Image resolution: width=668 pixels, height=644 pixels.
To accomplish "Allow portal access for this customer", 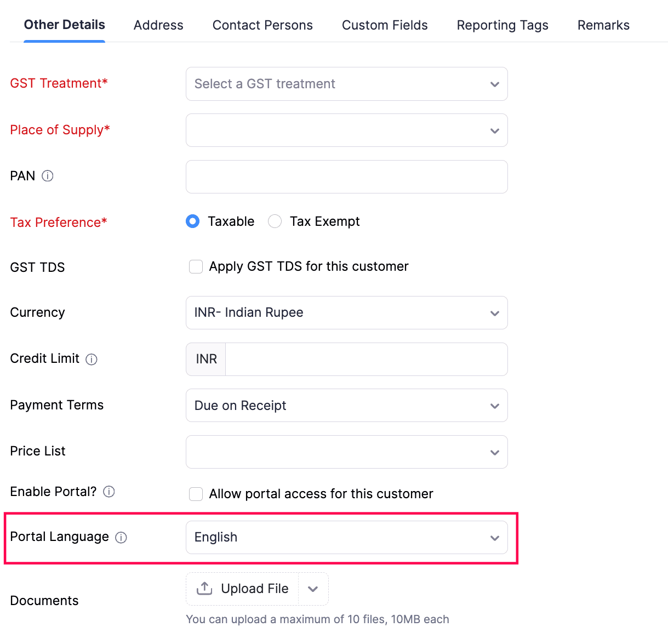I will [x=196, y=494].
